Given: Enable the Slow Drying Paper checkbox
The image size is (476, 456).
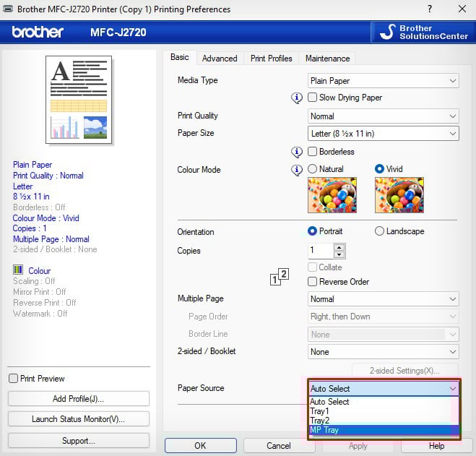Looking at the screenshot, I should 312,98.
